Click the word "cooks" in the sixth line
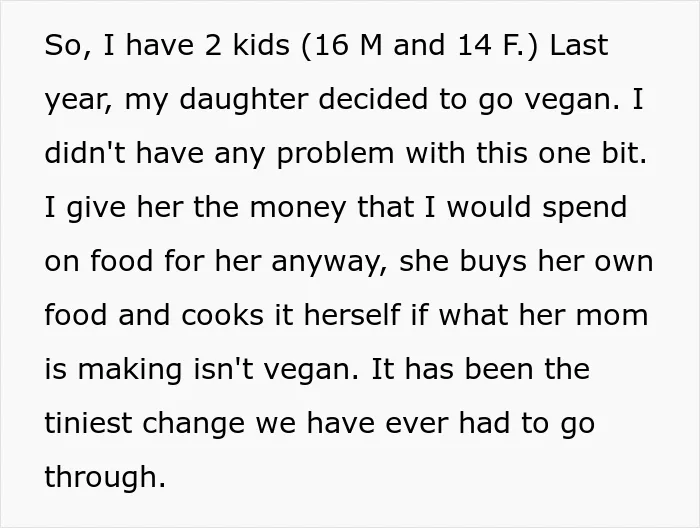700x528 pixels. click(222, 314)
